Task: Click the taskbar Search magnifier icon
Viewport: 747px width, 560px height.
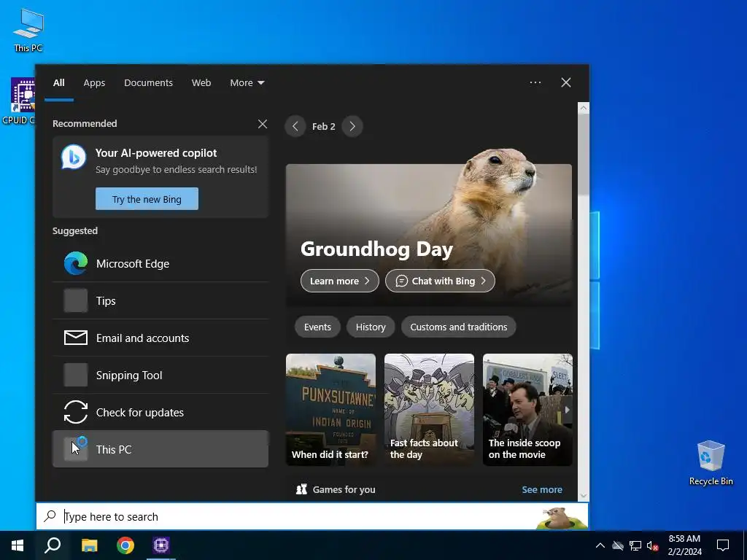Action: pos(53,545)
